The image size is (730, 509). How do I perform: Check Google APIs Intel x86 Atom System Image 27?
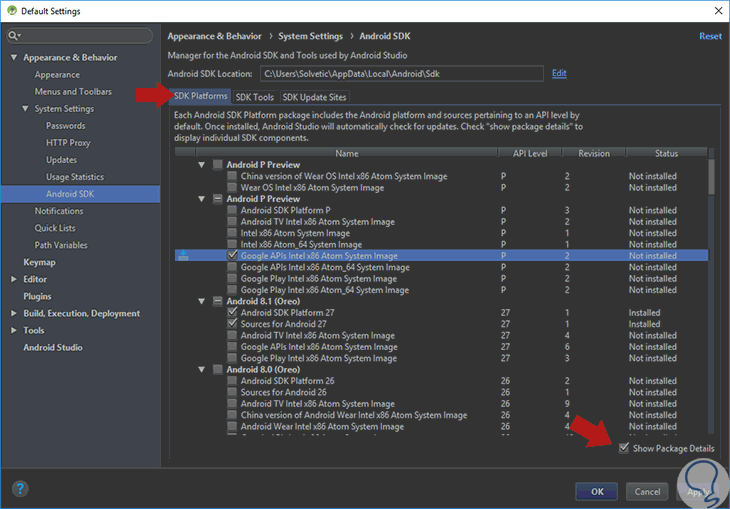(x=232, y=346)
